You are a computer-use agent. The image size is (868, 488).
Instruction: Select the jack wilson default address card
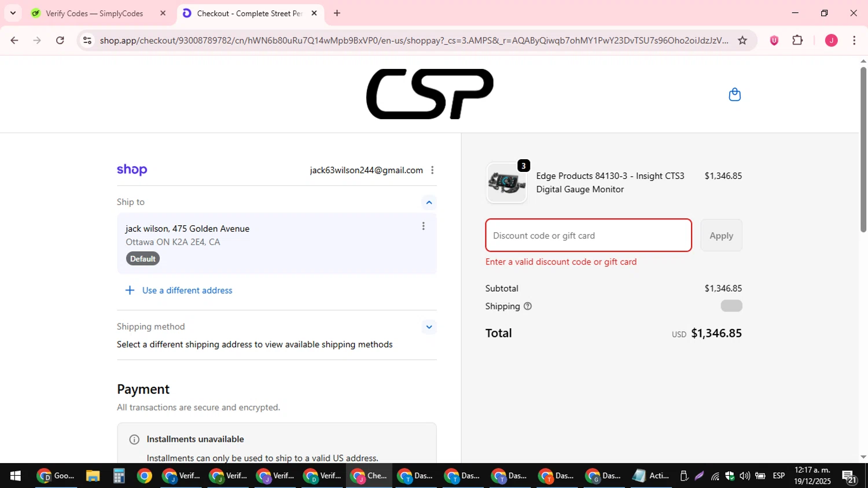pyautogui.click(x=277, y=243)
